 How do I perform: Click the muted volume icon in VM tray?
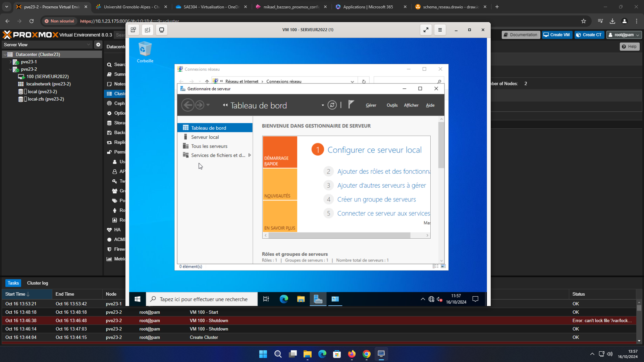click(x=440, y=299)
